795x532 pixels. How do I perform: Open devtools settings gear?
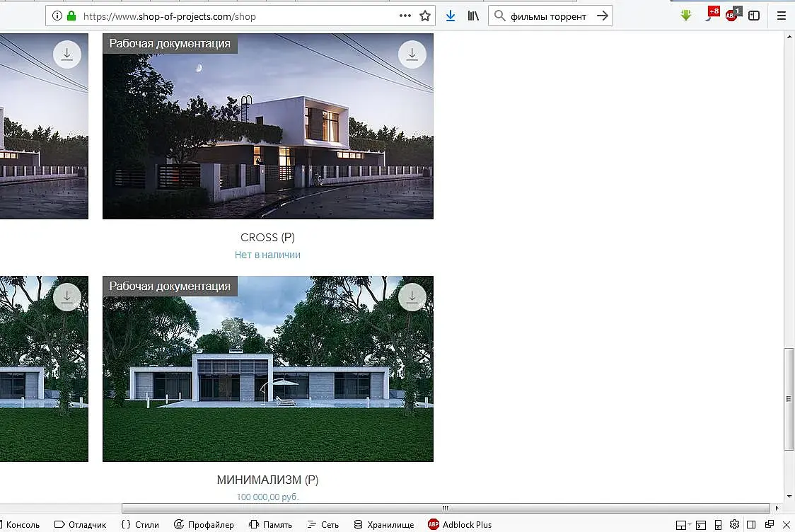pyautogui.click(x=734, y=524)
